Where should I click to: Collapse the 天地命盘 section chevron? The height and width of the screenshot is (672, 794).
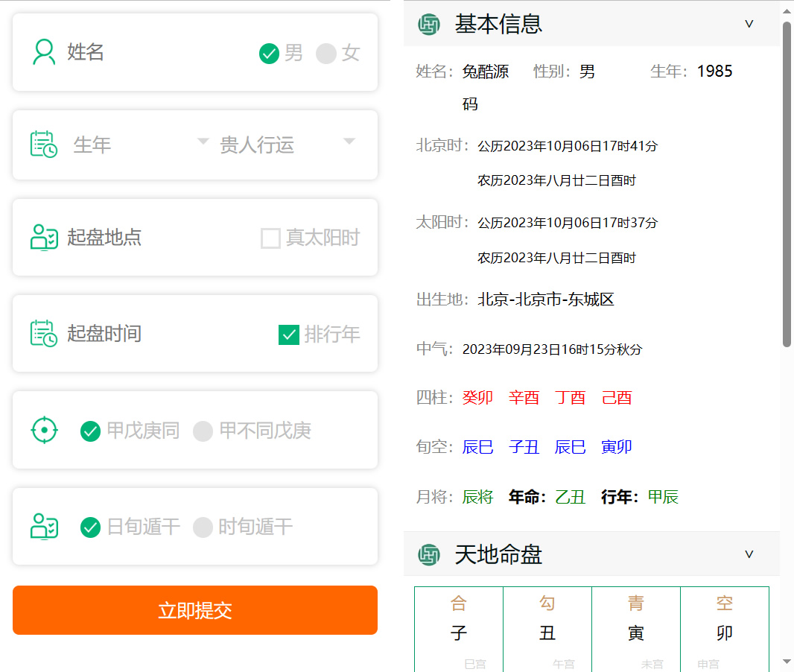click(x=749, y=554)
